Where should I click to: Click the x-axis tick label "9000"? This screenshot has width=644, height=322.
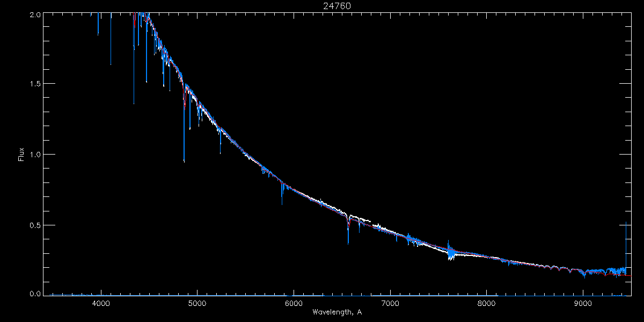(583, 303)
